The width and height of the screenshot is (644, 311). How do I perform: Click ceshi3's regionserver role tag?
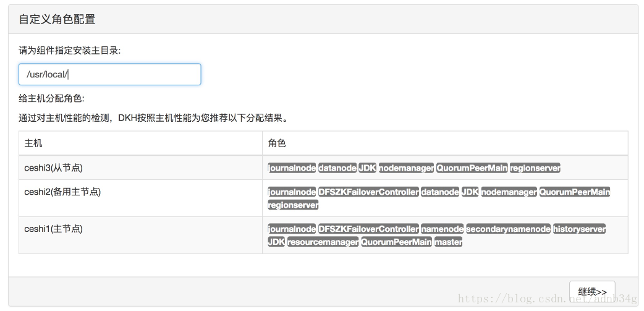(x=535, y=168)
